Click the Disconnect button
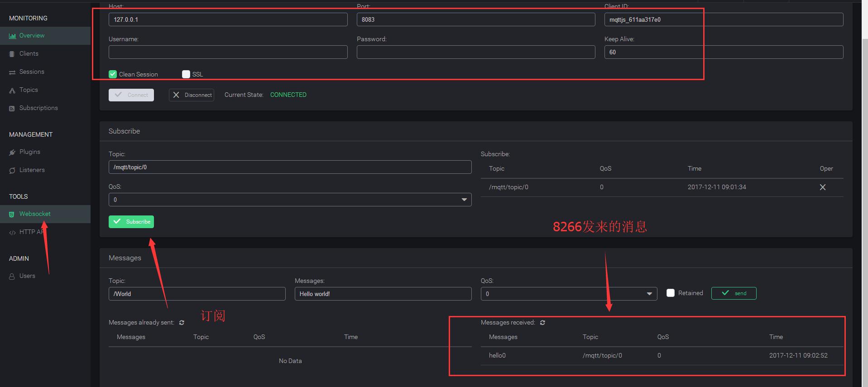 tap(192, 95)
